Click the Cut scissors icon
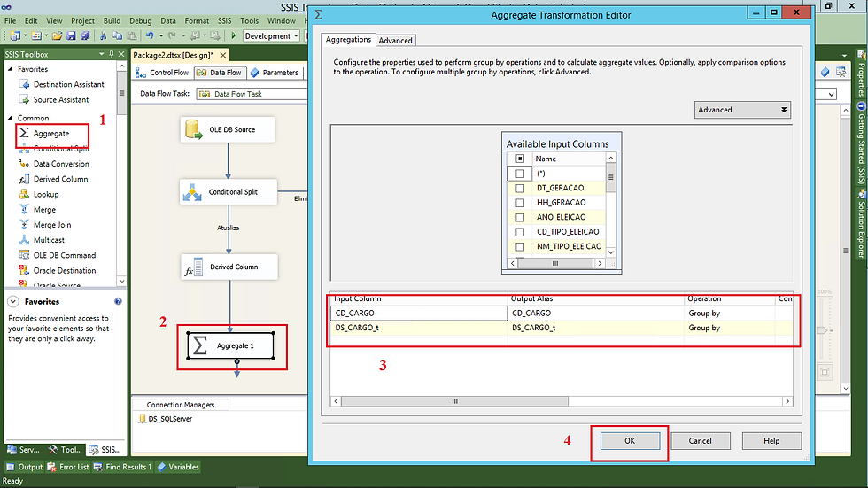 103,36
